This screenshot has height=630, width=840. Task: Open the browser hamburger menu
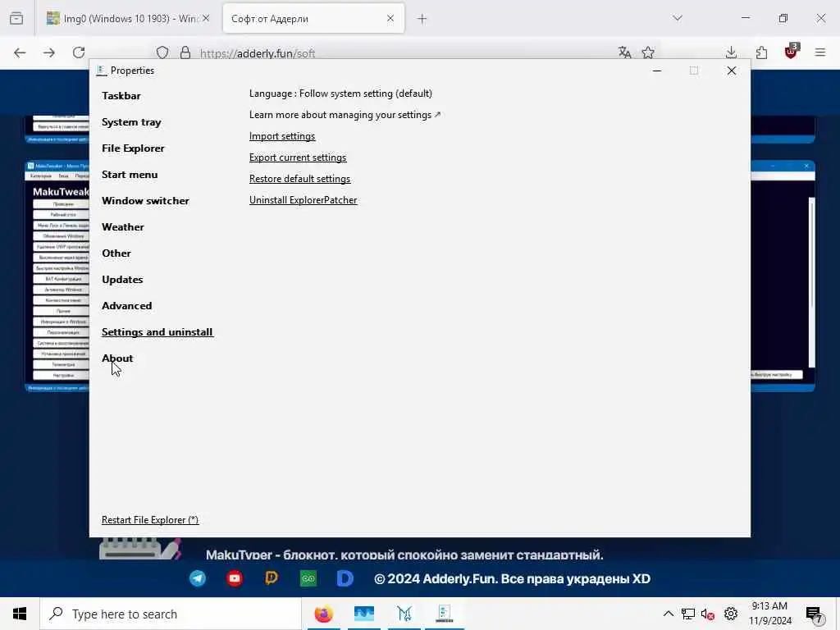pyautogui.click(x=820, y=52)
